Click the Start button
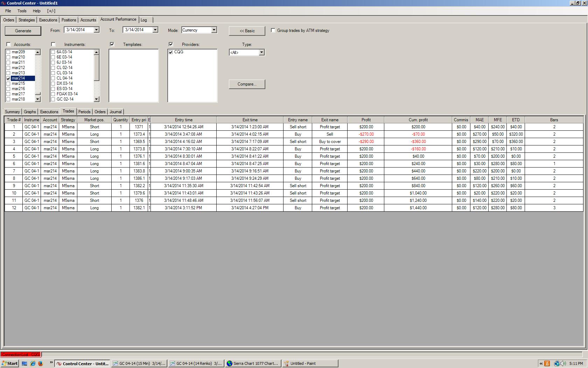The image size is (588, 368). [10, 363]
